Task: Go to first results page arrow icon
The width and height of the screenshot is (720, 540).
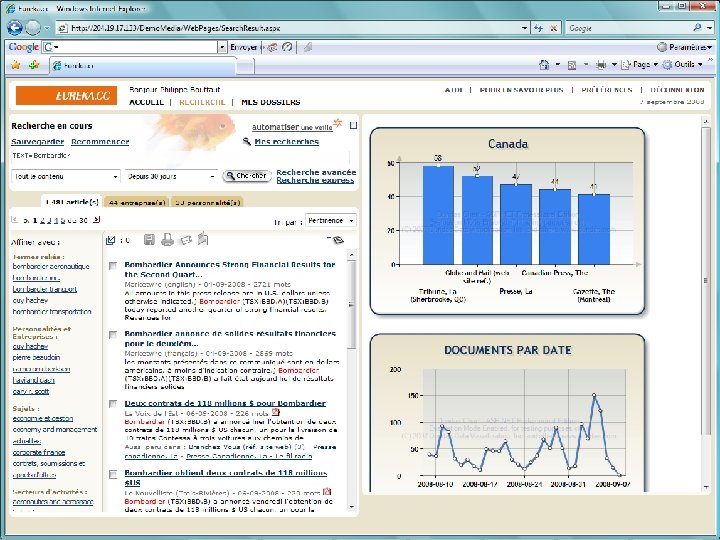Action: (15, 219)
